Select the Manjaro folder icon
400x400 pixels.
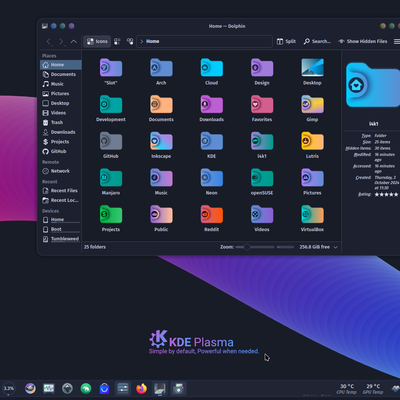coord(111,178)
